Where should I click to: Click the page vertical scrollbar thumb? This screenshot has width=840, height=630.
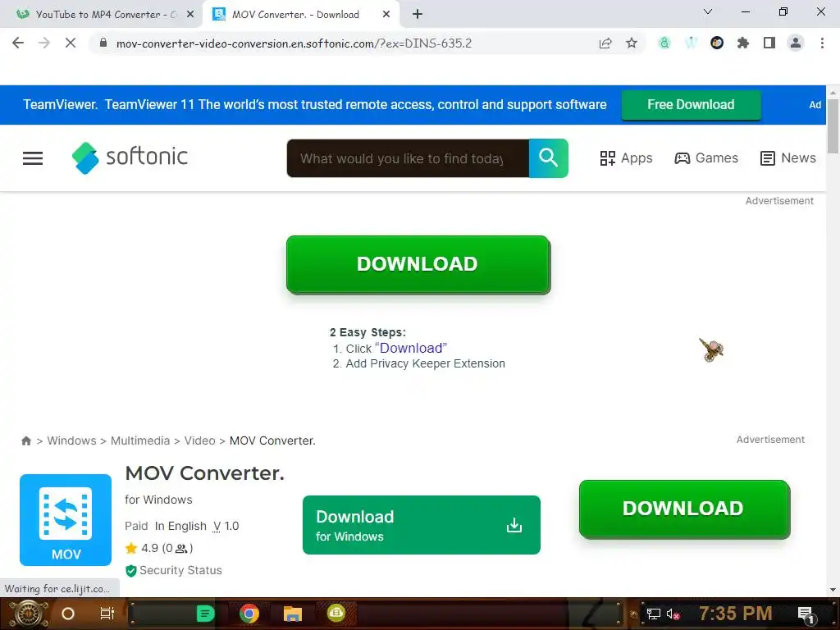(833, 126)
